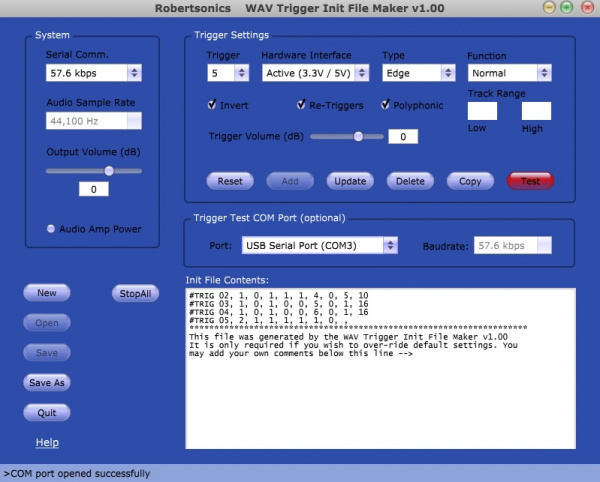Open the USB Serial Port (COM3) dropdown

(320, 245)
